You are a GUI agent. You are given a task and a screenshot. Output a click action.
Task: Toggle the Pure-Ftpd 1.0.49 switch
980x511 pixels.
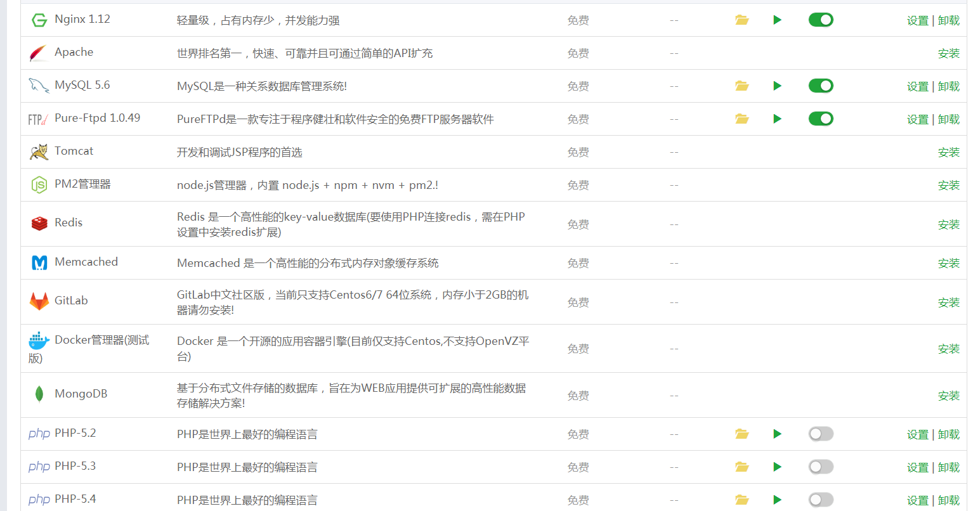[821, 119]
